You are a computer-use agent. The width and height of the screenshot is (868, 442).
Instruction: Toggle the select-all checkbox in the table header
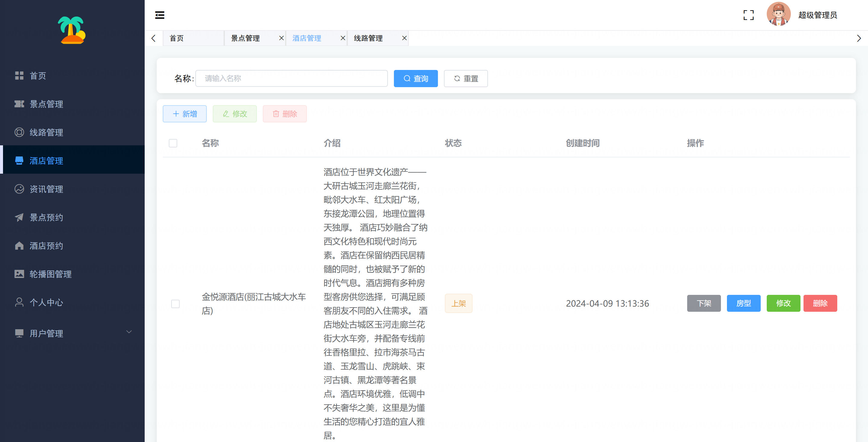pos(173,143)
